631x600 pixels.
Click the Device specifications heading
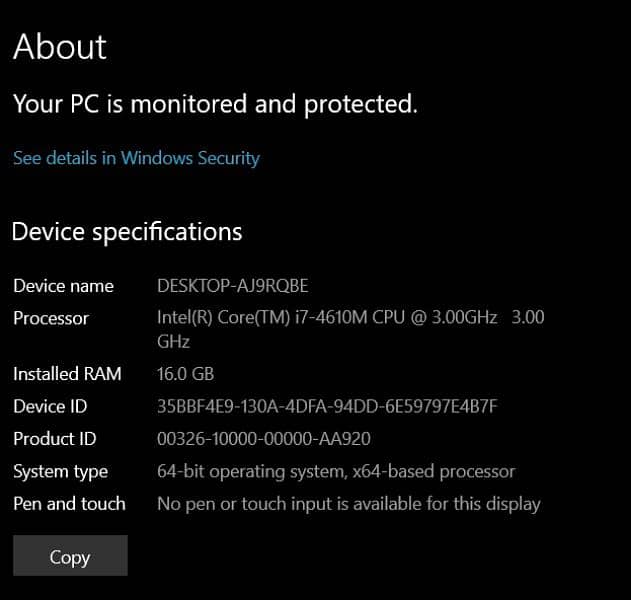(x=127, y=232)
